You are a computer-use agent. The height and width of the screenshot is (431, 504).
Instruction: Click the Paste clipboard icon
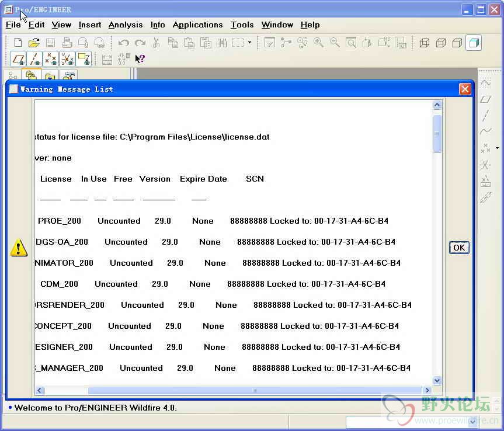pyautogui.click(x=189, y=43)
